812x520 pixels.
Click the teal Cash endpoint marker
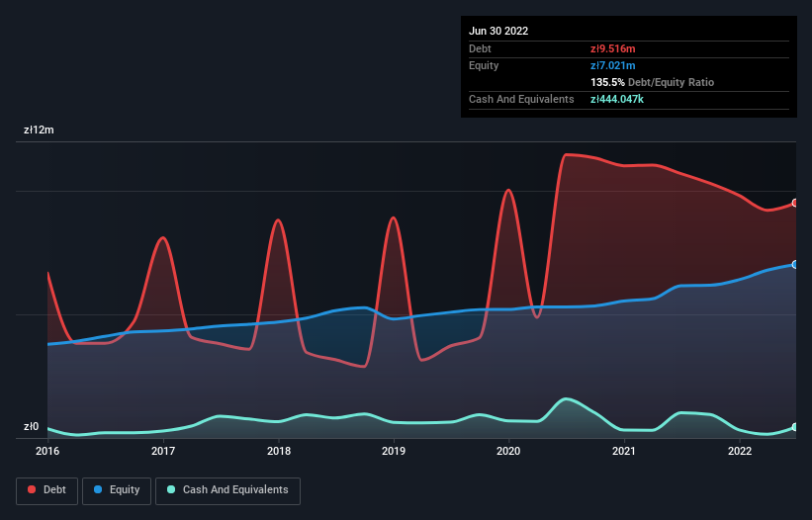tap(795, 427)
